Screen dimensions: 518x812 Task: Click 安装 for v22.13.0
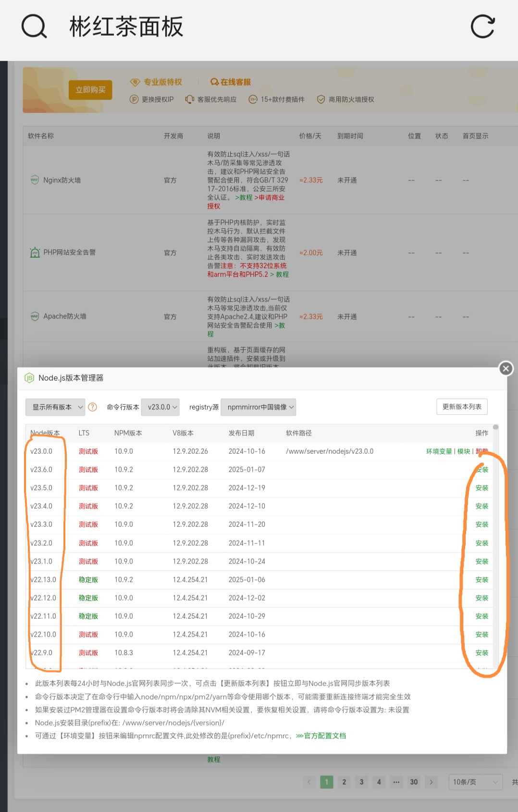[x=482, y=580]
